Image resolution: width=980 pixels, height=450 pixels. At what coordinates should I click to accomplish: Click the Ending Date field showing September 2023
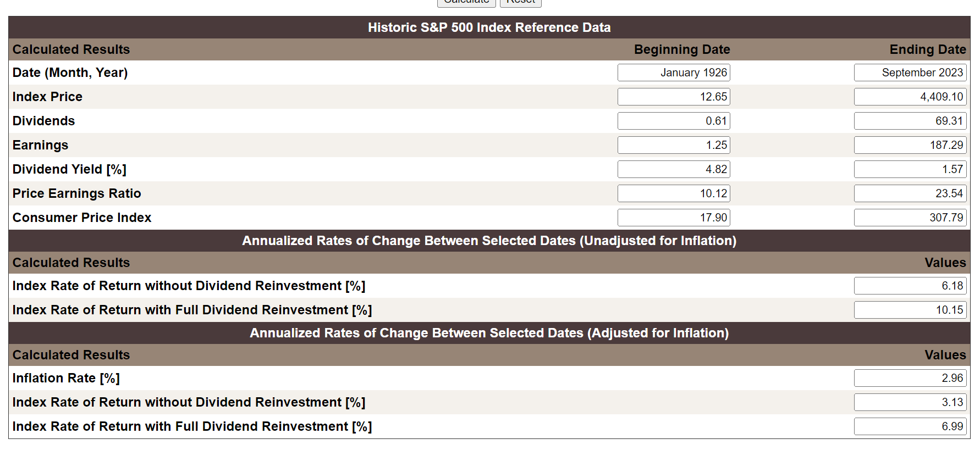pos(910,73)
